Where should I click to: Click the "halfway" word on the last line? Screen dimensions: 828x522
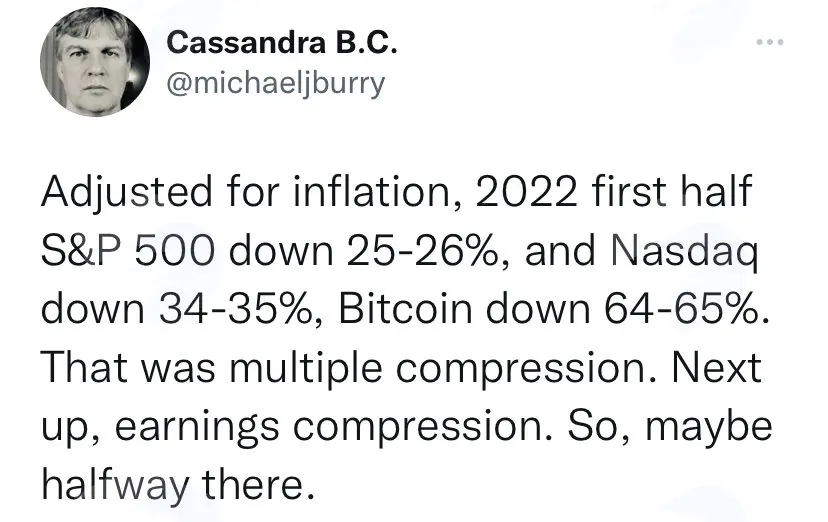115,487
